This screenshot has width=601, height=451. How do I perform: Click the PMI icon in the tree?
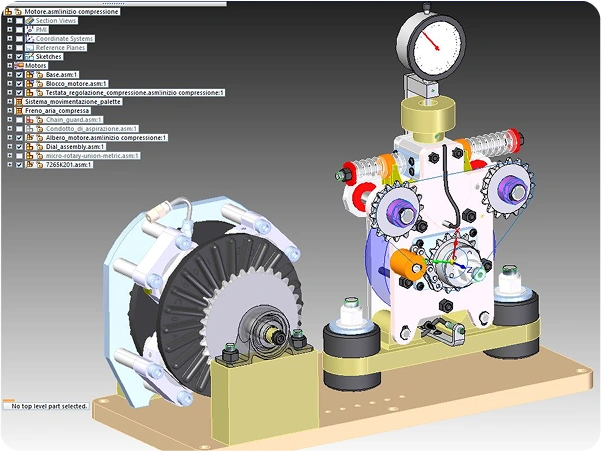(x=29, y=29)
